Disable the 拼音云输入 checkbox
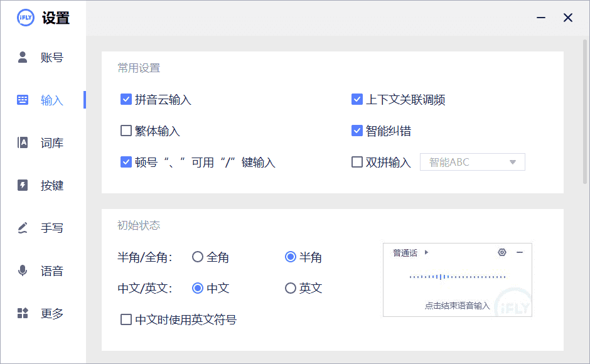The height and width of the screenshot is (364, 590). [126, 99]
